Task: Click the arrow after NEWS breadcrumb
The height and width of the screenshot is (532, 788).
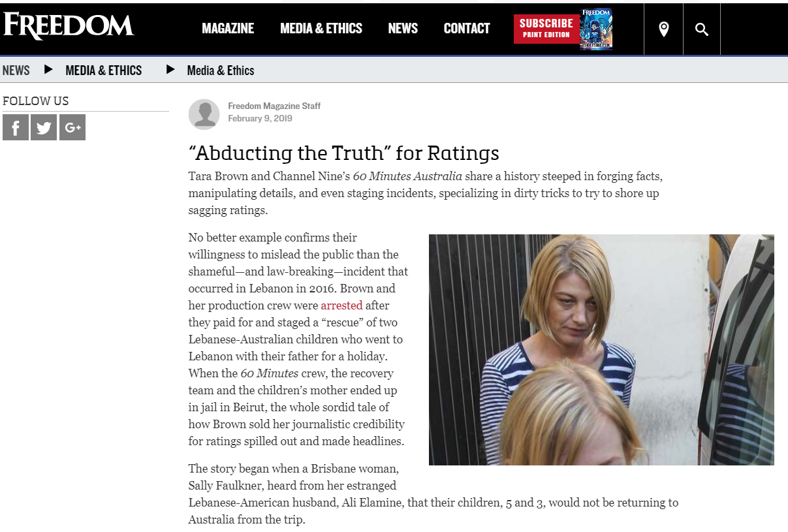Action: pyautogui.click(x=48, y=69)
